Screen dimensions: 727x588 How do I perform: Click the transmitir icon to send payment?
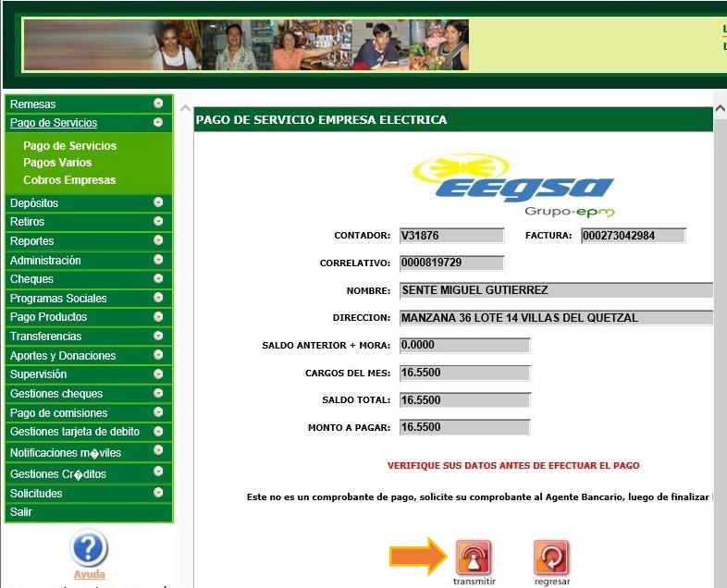point(473,557)
